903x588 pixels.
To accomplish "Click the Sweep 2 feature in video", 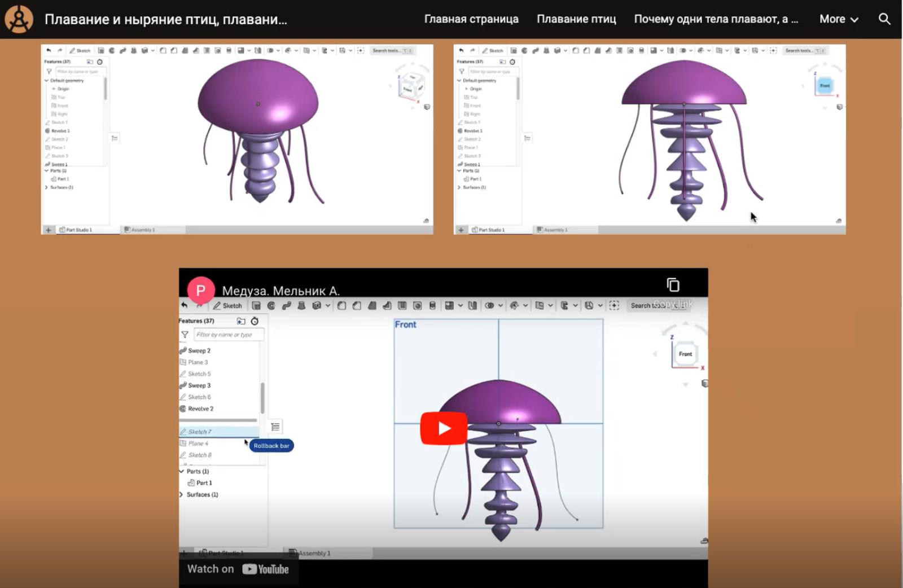I will coord(199,350).
